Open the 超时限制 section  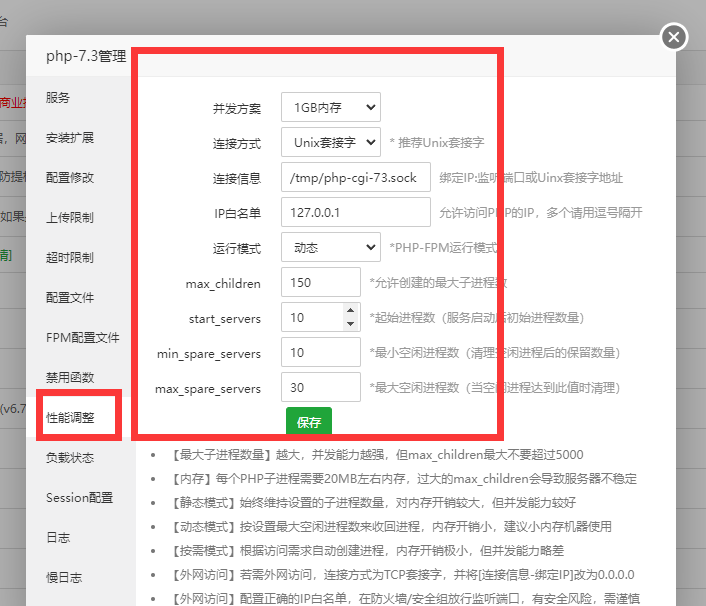(x=70, y=258)
